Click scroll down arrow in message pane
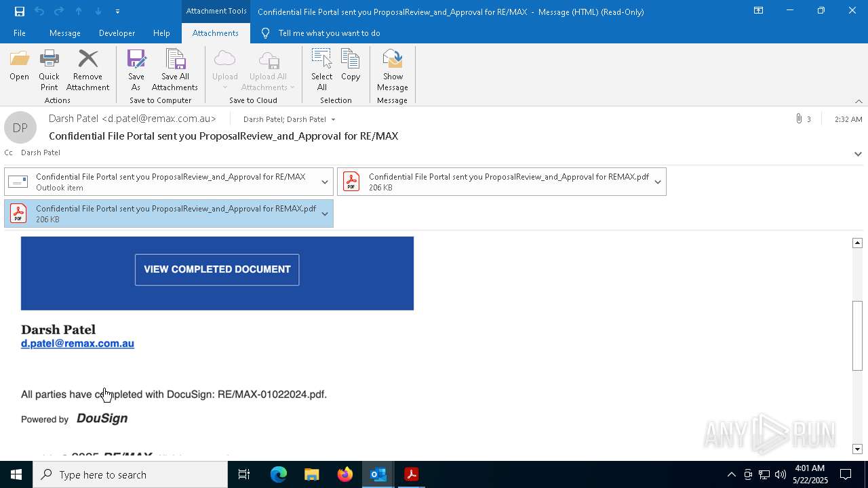This screenshot has width=868, height=488. coord(857,449)
